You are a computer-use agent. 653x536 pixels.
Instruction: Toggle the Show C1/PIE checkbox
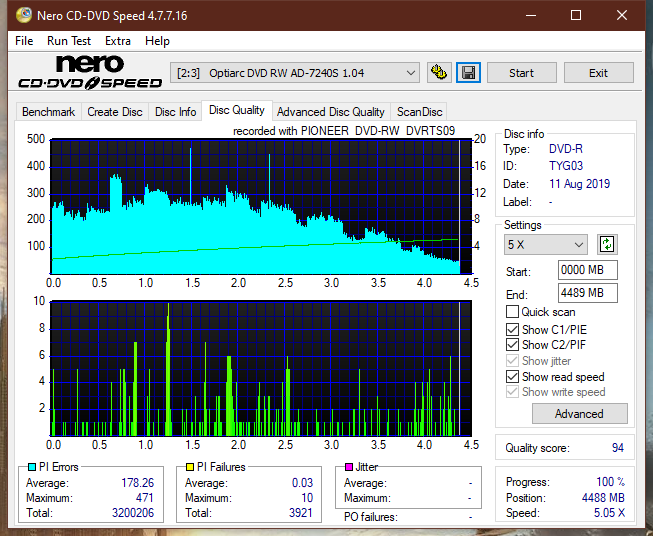[x=512, y=329]
